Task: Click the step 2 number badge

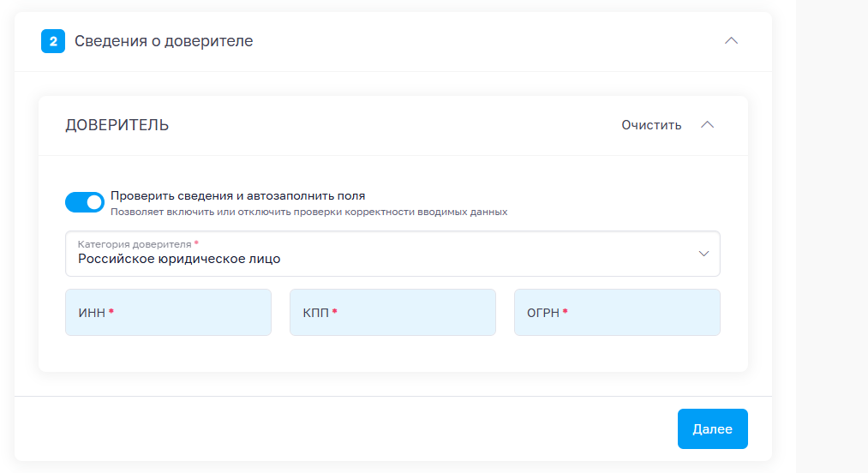Action: coord(53,41)
